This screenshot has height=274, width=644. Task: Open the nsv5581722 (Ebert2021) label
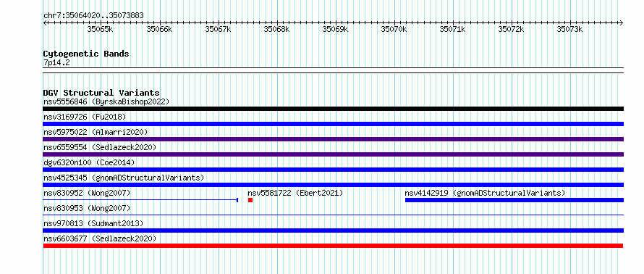295,193
